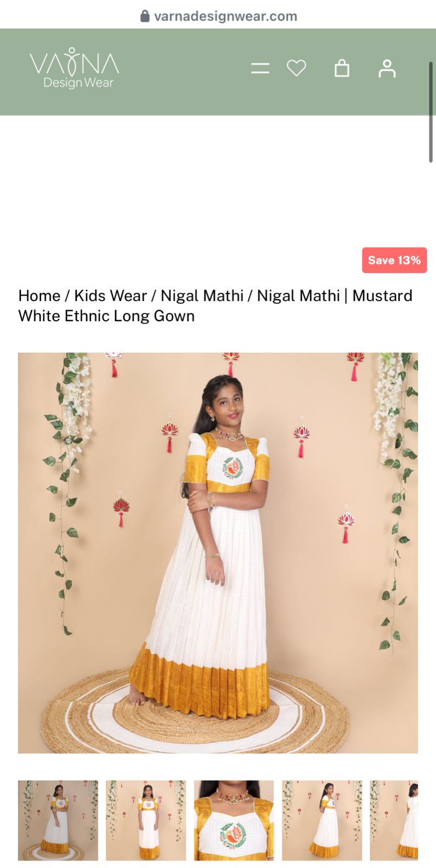This screenshot has width=436, height=868.
Task: Tap the padlock icon in address bar
Action: (x=145, y=16)
